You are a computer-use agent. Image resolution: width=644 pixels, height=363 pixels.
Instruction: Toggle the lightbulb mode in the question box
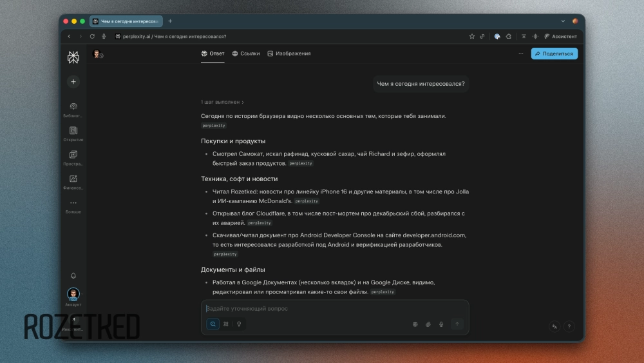pyautogui.click(x=239, y=324)
